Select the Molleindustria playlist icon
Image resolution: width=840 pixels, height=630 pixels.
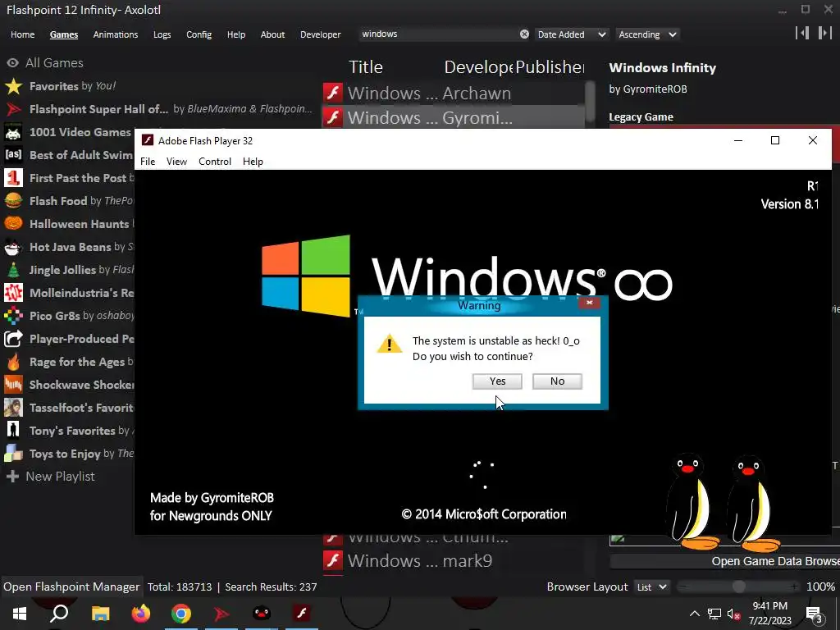[x=13, y=293]
